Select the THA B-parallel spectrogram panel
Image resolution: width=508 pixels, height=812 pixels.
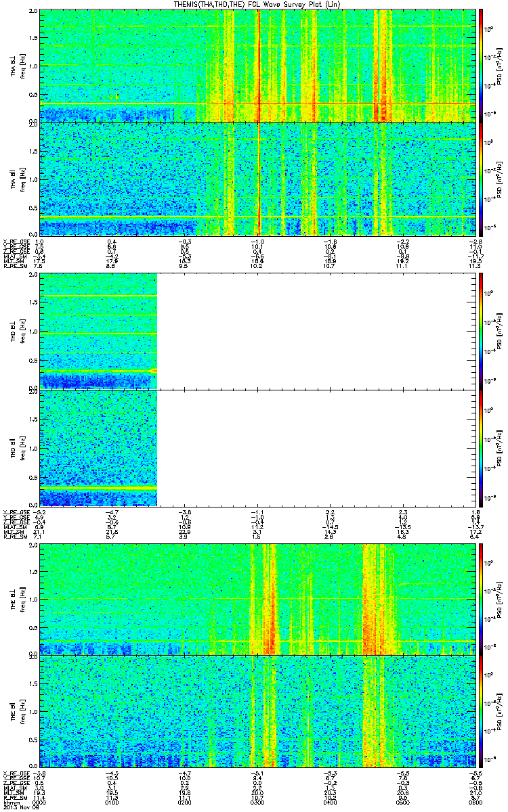[x=257, y=179]
